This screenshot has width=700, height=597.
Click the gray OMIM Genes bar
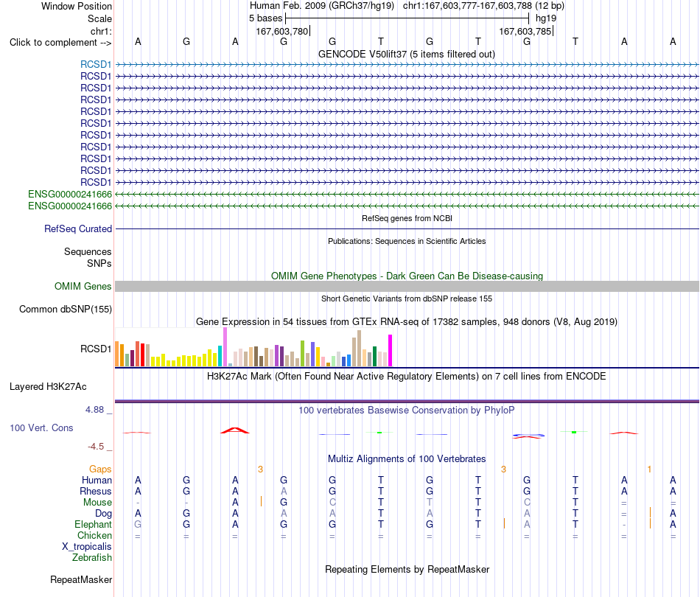click(407, 286)
